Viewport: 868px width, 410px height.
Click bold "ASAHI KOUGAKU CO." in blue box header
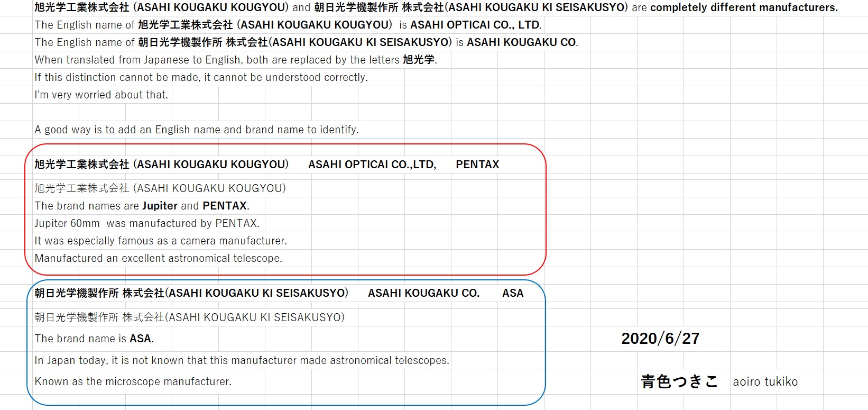tap(423, 293)
